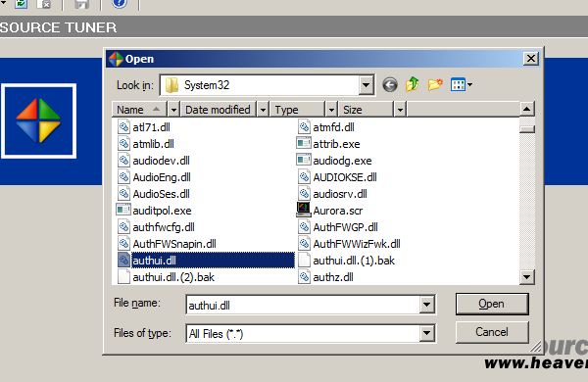
Task: Go up one folder level
Action: pos(413,84)
